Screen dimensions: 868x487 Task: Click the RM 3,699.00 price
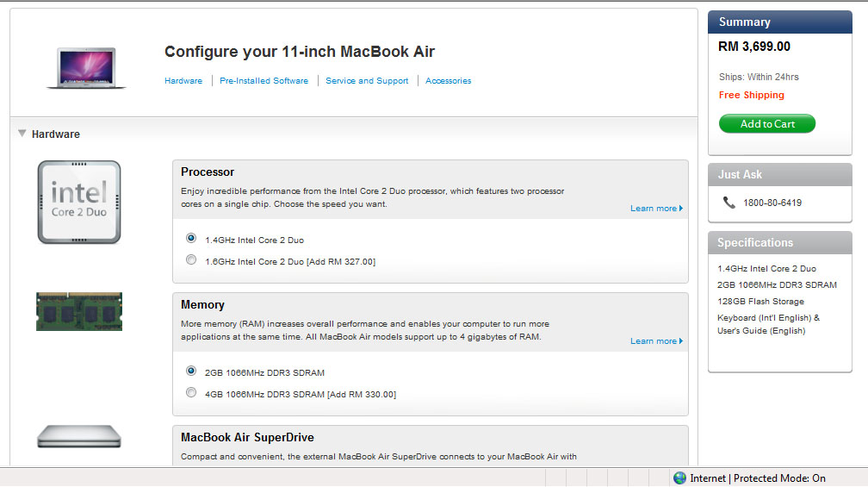[754, 47]
